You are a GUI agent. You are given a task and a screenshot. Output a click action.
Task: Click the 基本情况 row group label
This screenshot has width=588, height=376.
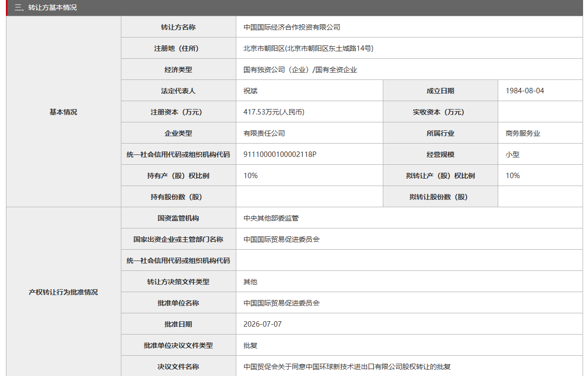[63, 112]
